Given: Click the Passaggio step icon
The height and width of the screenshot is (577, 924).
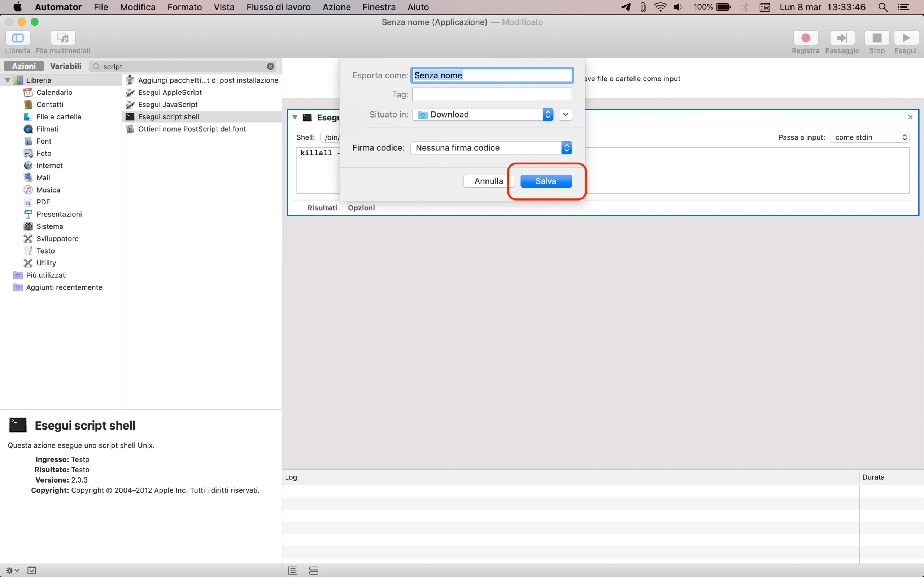Looking at the screenshot, I should click(842, 38).
